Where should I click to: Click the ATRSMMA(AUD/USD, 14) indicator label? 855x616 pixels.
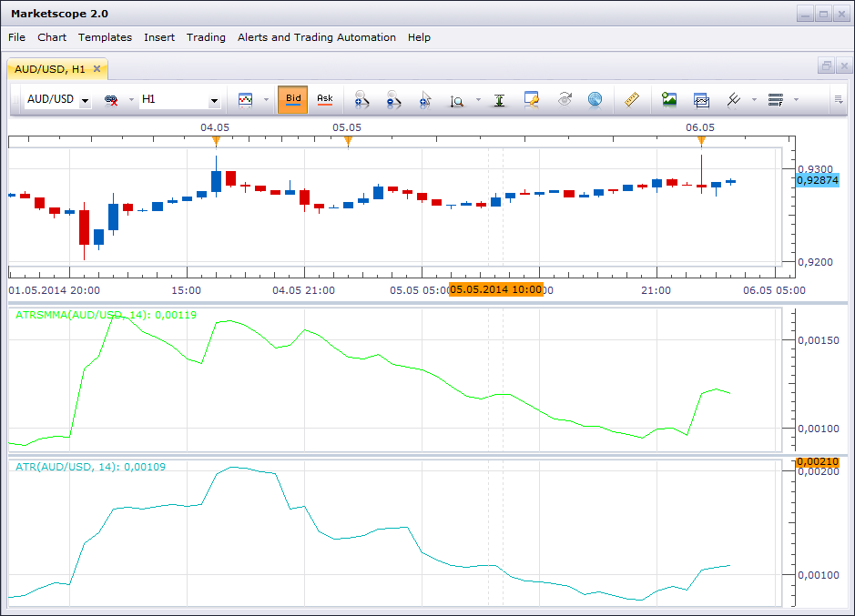pos(106,315)
